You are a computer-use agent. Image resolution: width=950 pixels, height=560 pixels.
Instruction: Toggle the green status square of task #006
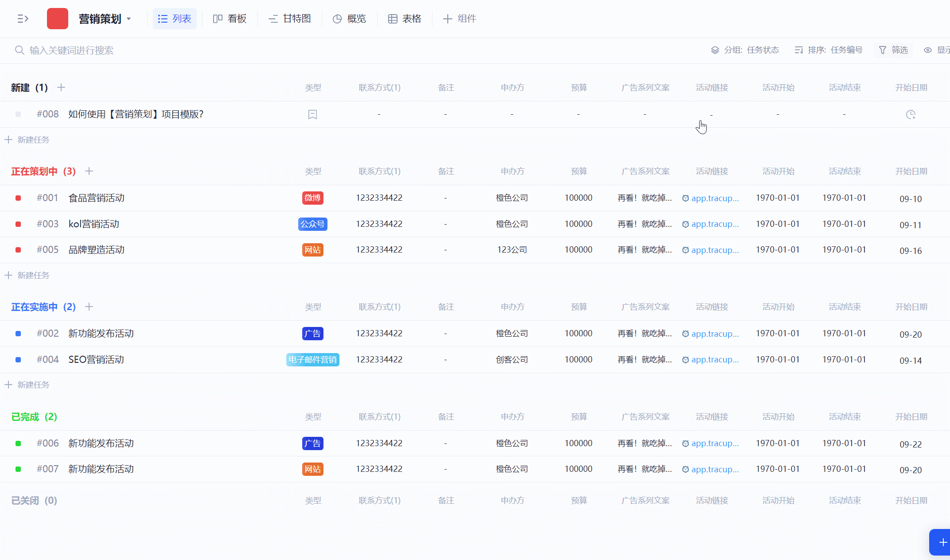coord(18,443)
